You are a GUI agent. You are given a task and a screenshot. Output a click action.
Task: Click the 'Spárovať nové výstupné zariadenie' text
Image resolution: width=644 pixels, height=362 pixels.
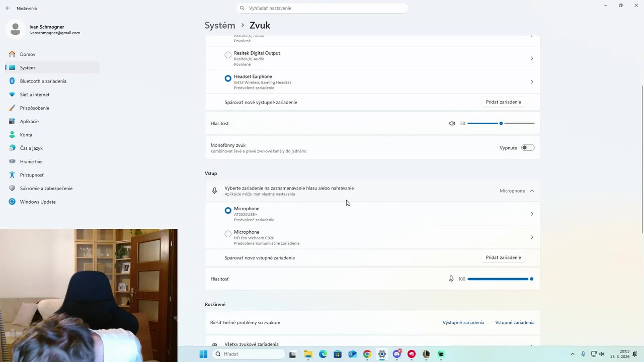261,102
